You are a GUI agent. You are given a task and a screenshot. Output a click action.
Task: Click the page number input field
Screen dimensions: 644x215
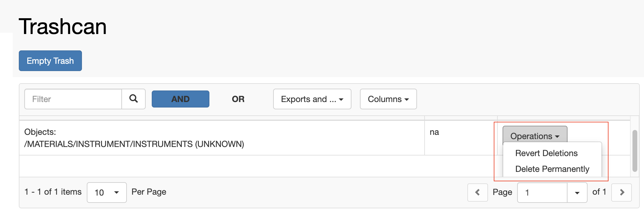tap(542, 193)
